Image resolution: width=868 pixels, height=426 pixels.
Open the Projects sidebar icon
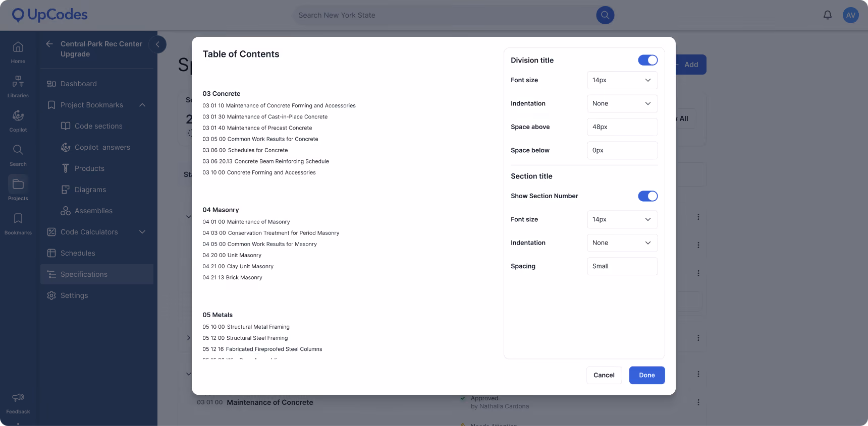click(x=18, y=184)
